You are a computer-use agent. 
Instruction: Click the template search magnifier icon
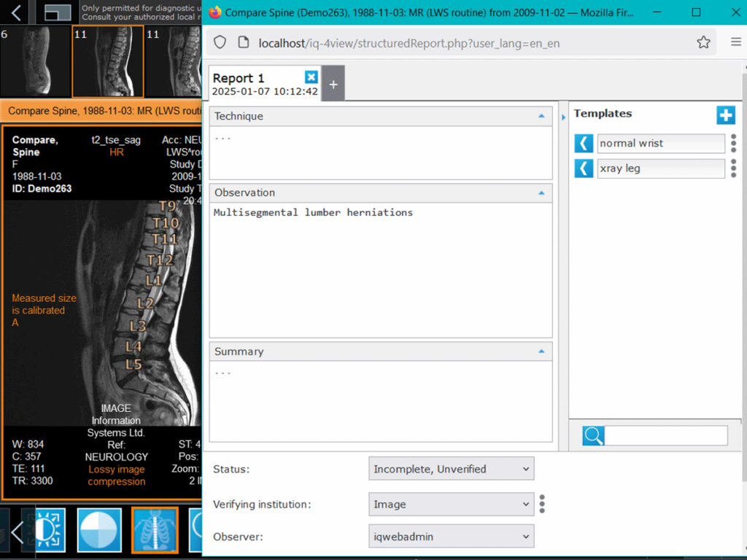594,435
